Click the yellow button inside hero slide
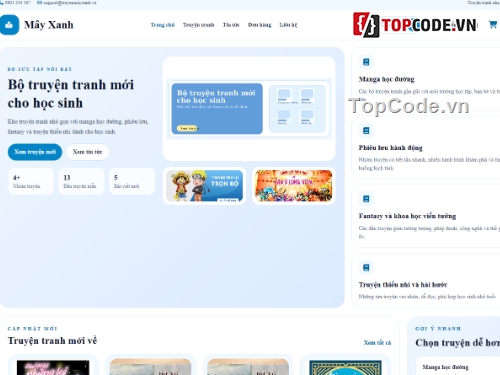Screen dimensions: 500x375 pos(187,128)
